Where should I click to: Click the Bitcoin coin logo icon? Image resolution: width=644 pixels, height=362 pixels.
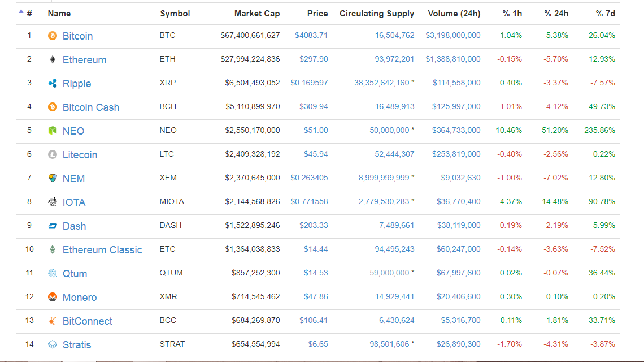53,36
